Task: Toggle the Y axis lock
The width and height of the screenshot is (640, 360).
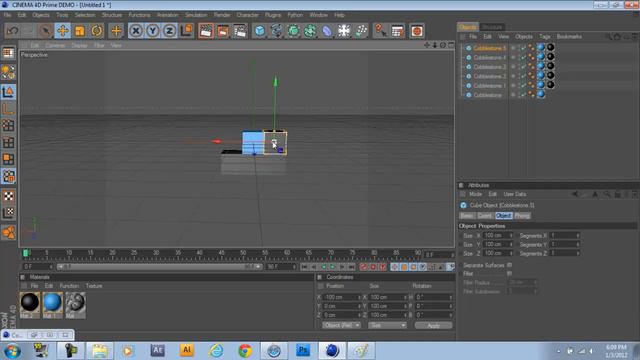Action: (x=153, y=31)
